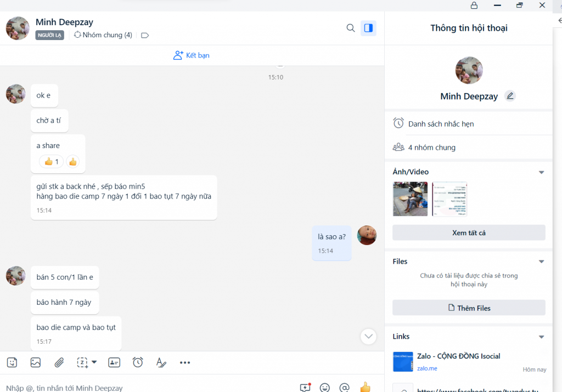
Task: Collapse the Files section
Action: click(541, 262)
